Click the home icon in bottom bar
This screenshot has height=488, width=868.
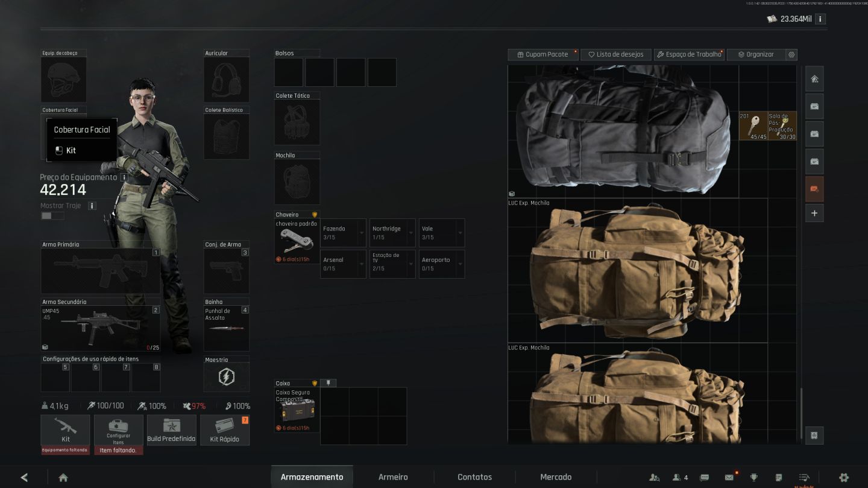tap(63, 477)
